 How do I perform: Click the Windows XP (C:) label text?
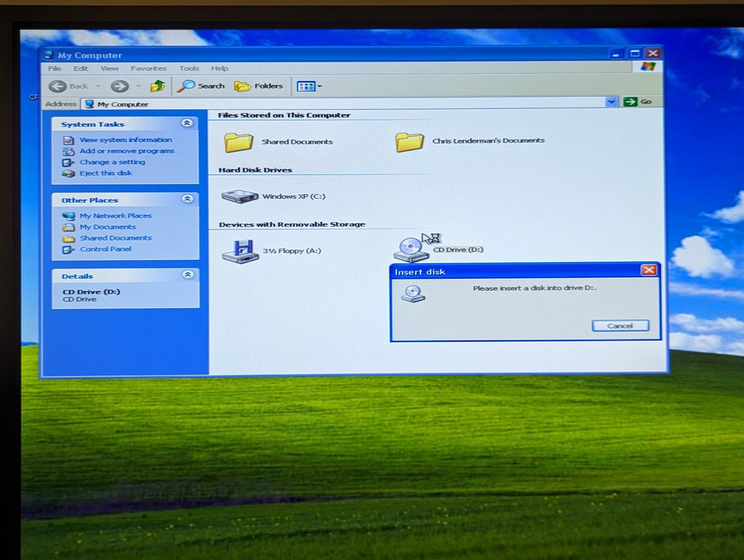click(x=294, y=196)
